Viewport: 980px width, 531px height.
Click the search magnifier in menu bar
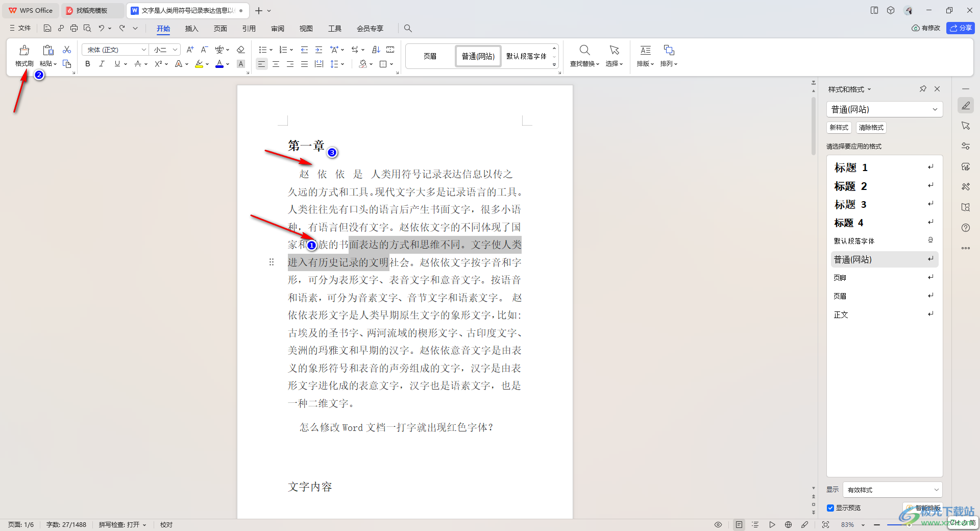click(x=408, y=28)
